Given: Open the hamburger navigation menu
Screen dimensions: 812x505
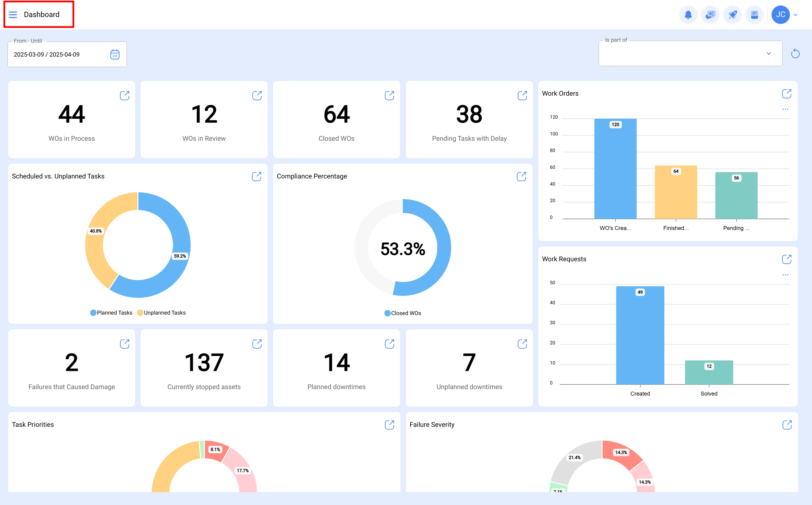Looking at the screenshot, I should coord(13,15).
